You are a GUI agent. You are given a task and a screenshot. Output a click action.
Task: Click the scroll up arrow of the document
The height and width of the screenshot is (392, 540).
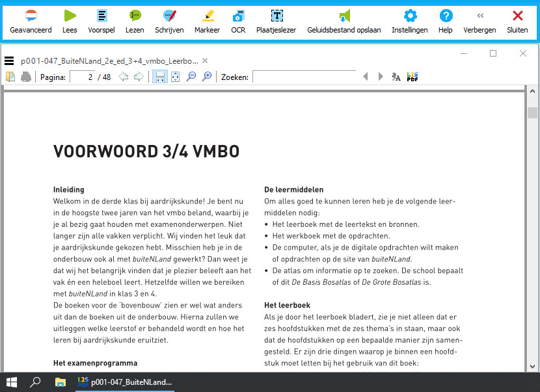coord(532,92)
